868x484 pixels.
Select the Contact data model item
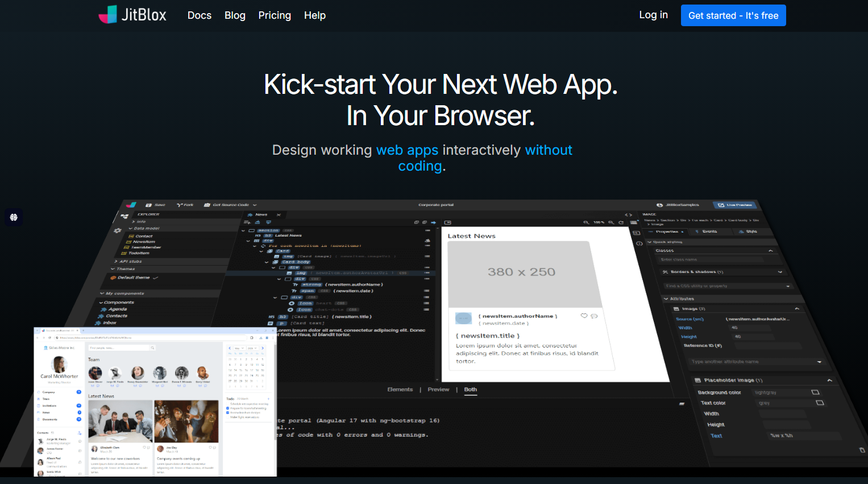[x=140, y=236]
